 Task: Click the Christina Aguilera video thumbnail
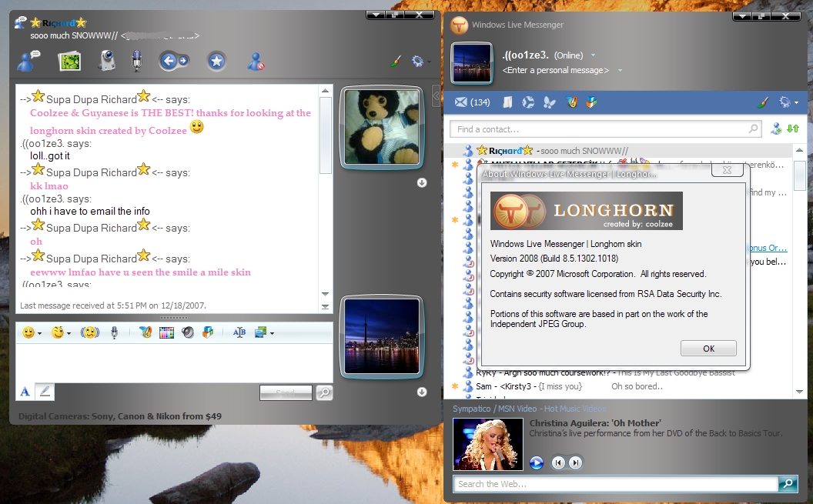coord(488,444)
